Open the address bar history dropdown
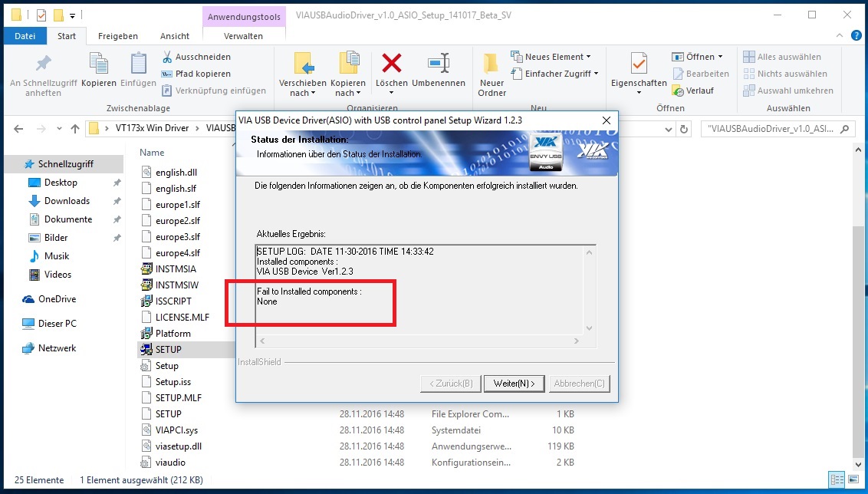The width and height of the screenshot is (868, 494). click(668, 128)
